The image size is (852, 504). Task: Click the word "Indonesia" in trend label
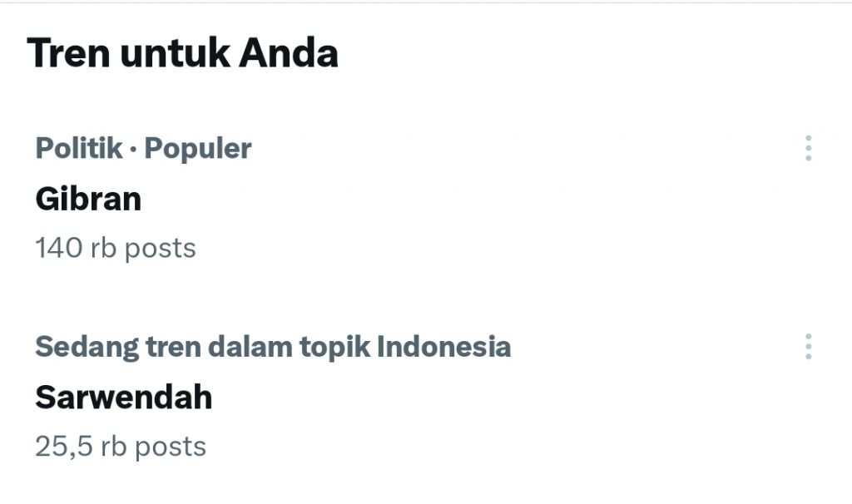click(443, 346)
